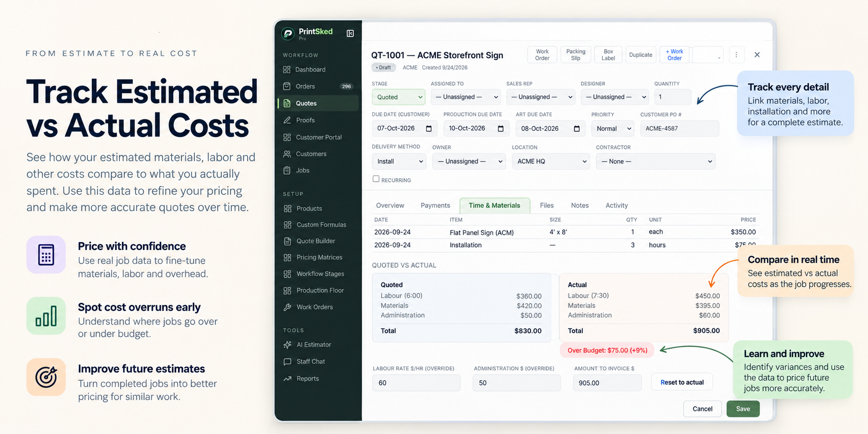The width and height of the screenshot is (868, 434).
Task: Enable the Recurring checkbox
Action: coord(376,179)
